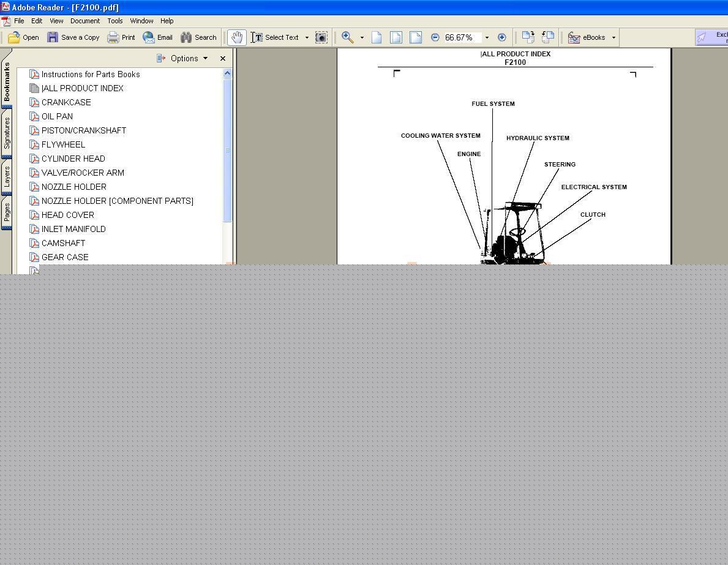
Task: Click in the zoom percentage field
Action: pyautogui.click(x=462, y=37)
